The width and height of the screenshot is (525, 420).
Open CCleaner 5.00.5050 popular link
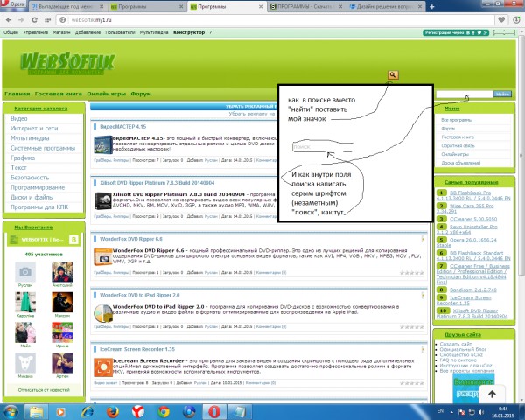473,219
